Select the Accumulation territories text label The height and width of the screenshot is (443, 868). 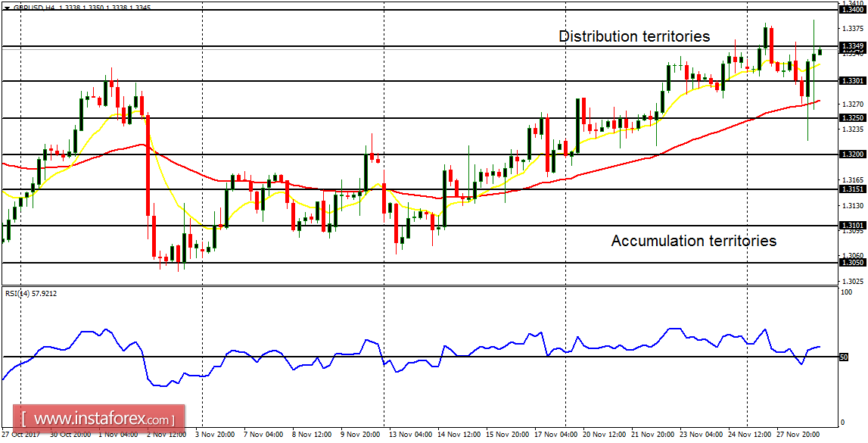pos(694,242)
